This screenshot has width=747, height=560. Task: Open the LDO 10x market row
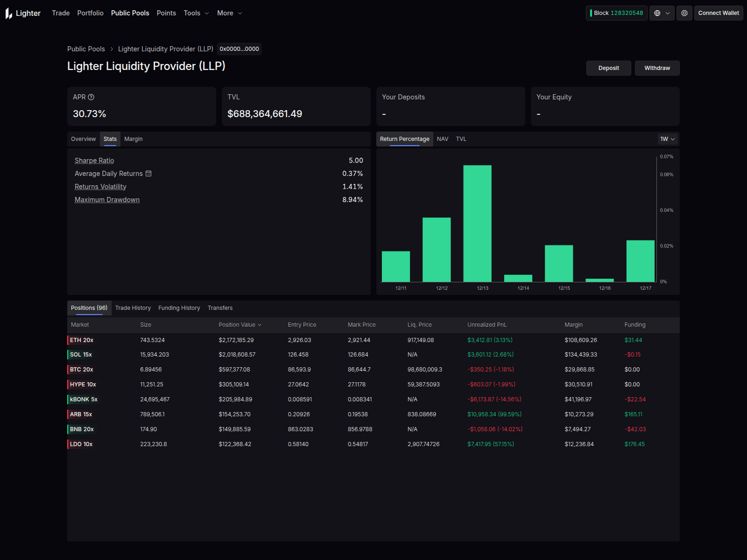[x=373, y=444]
